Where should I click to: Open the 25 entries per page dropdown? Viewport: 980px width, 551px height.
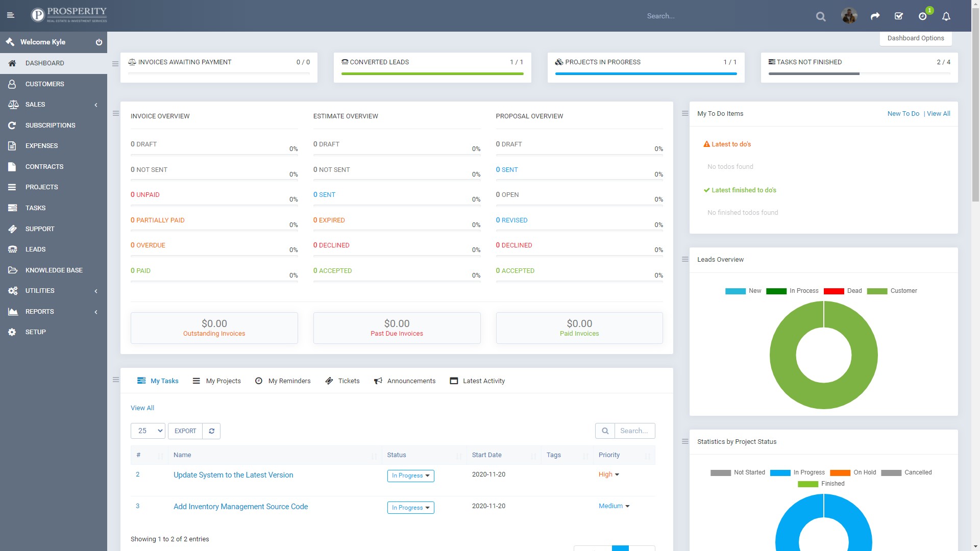coord(148,431)
